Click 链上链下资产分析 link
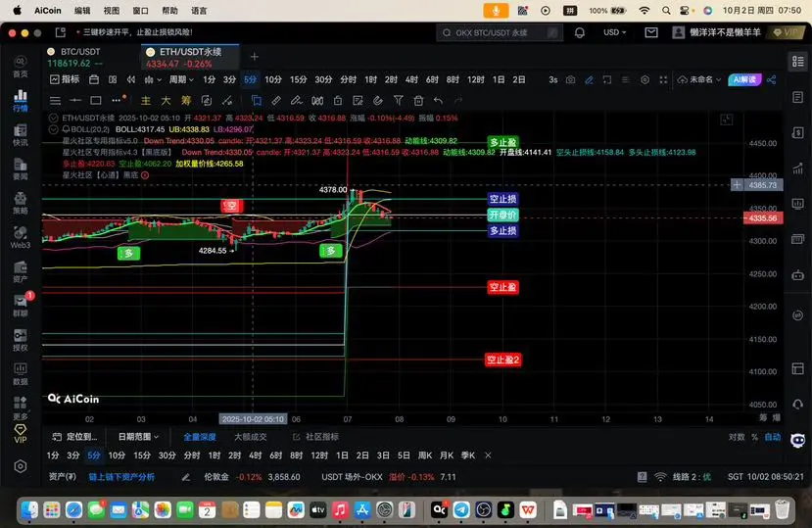 (x=121, y=477)
